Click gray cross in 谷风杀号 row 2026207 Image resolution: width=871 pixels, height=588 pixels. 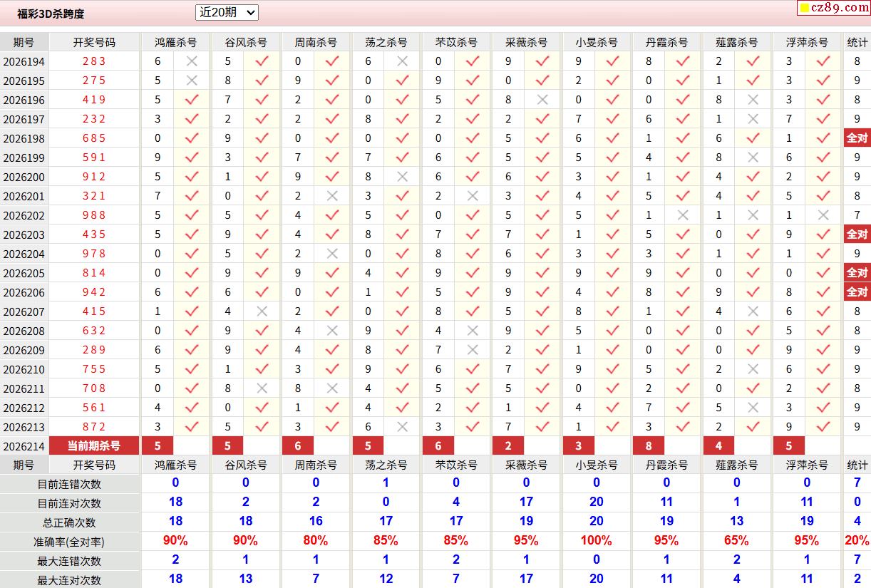[x=262, y=311]
